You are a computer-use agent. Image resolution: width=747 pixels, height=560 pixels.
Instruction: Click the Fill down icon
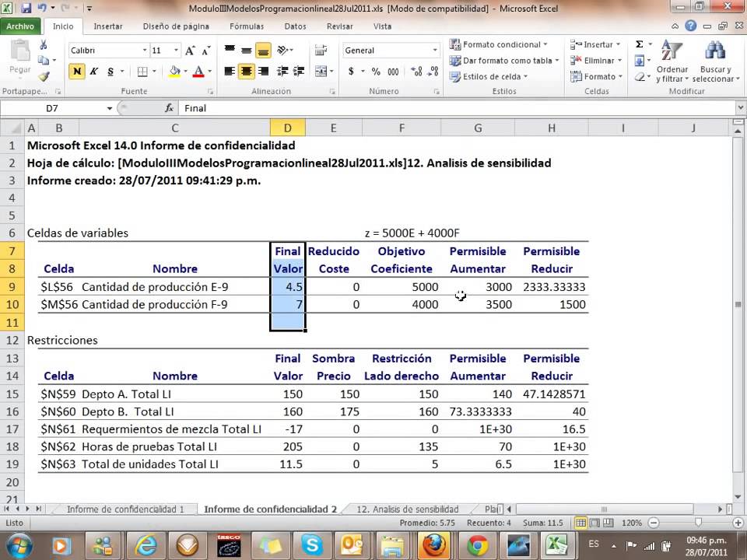(x=640, y=61)
